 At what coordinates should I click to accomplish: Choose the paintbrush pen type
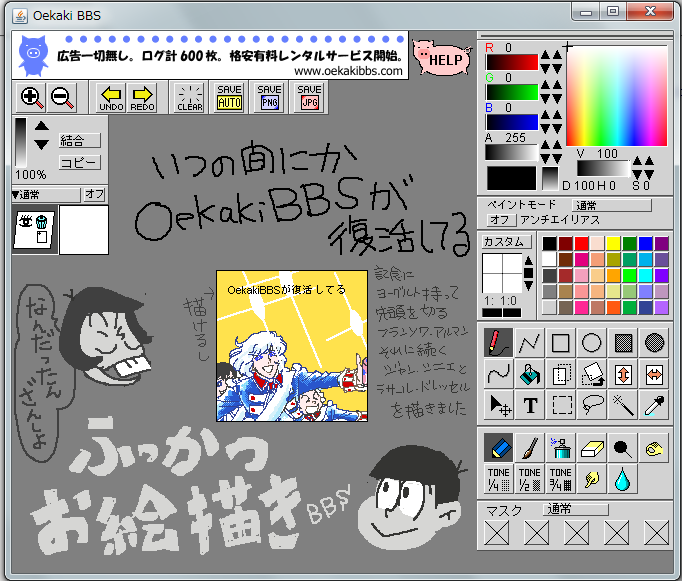(529, 447)
